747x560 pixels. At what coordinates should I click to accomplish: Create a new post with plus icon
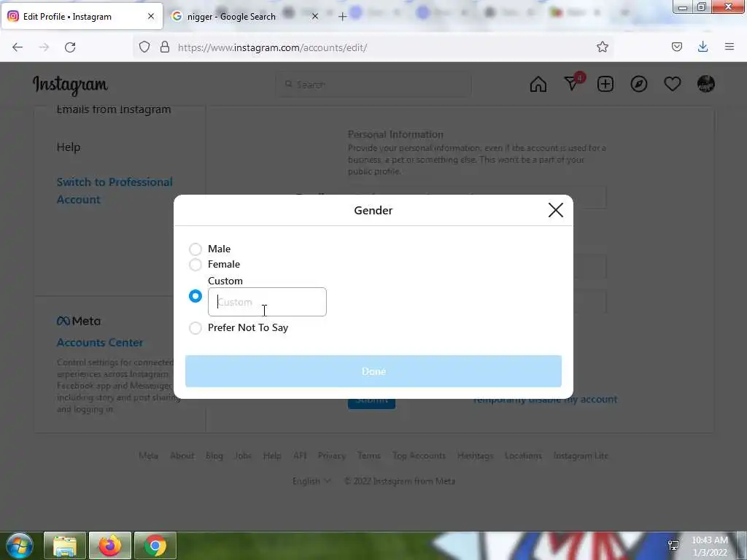coord(605,85)
